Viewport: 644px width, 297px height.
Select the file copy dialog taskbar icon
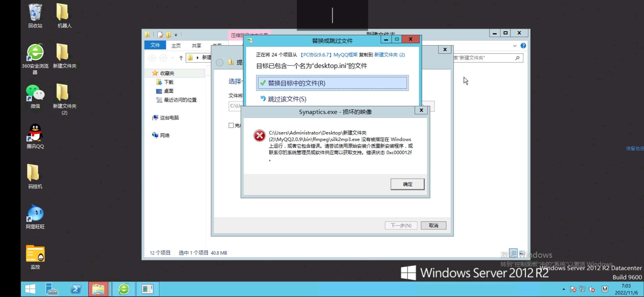coord(148,289)
